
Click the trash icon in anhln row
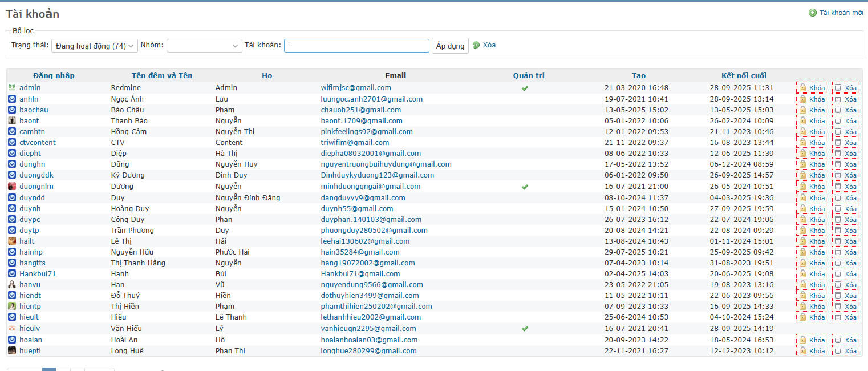pos(838,99)
